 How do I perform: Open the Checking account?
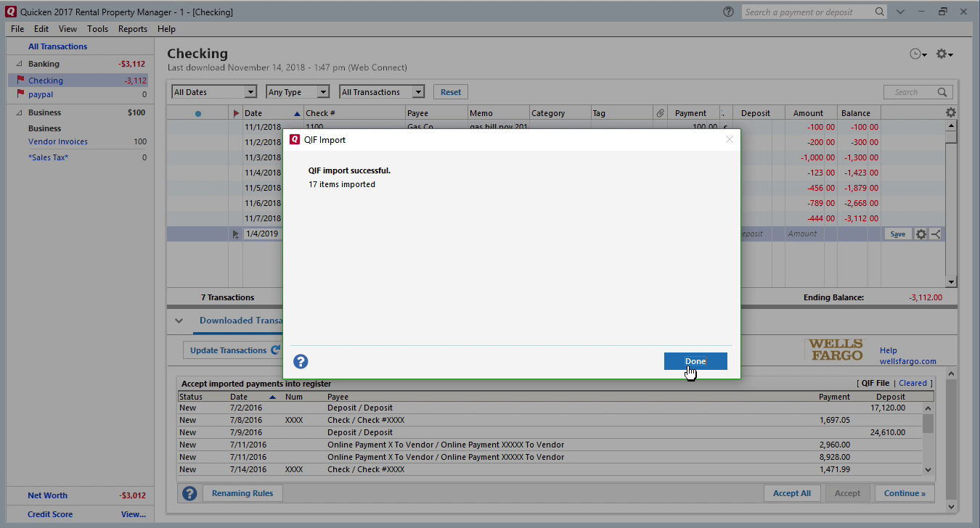(46, 81)
